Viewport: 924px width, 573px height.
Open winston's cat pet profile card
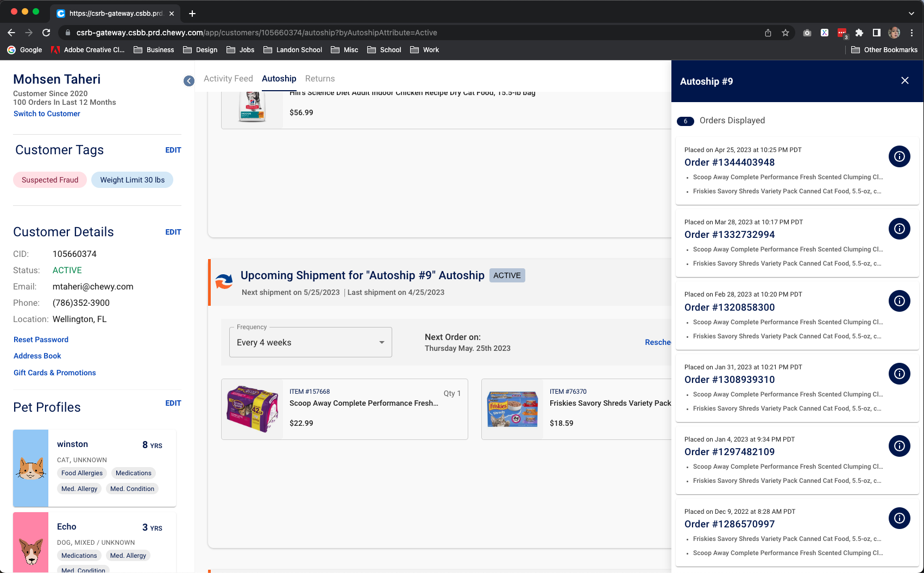pos(95,468)
